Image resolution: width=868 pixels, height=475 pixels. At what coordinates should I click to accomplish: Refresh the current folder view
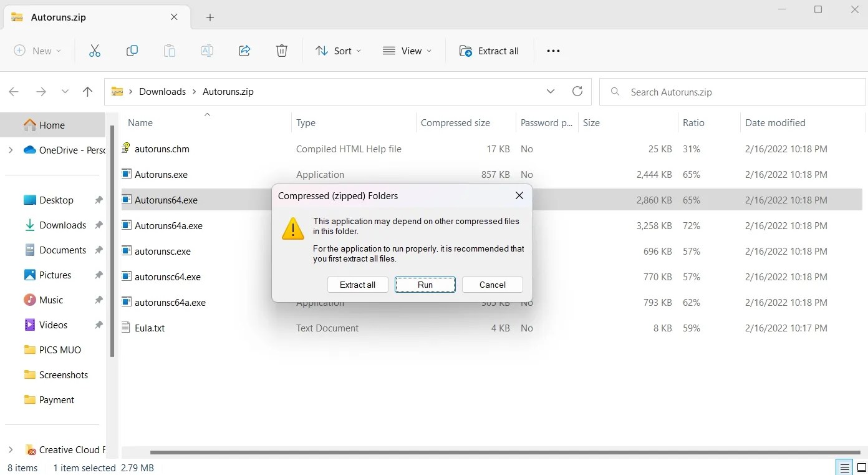pos(577,91)
